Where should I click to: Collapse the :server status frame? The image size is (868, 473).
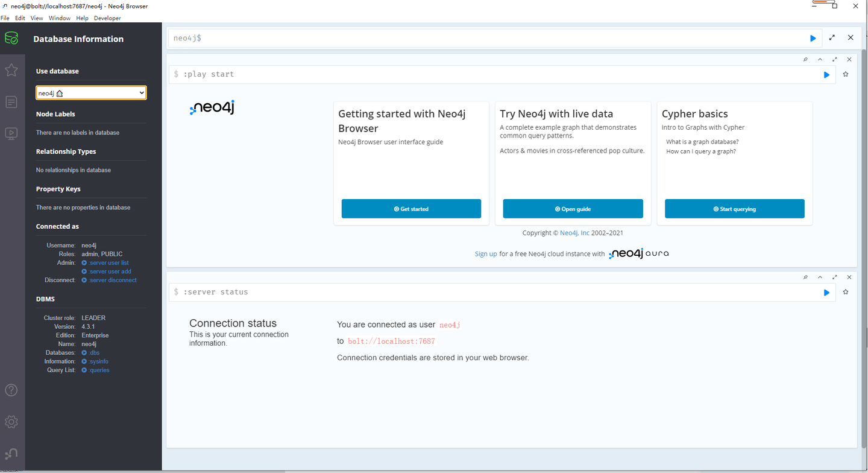[820, 277]
